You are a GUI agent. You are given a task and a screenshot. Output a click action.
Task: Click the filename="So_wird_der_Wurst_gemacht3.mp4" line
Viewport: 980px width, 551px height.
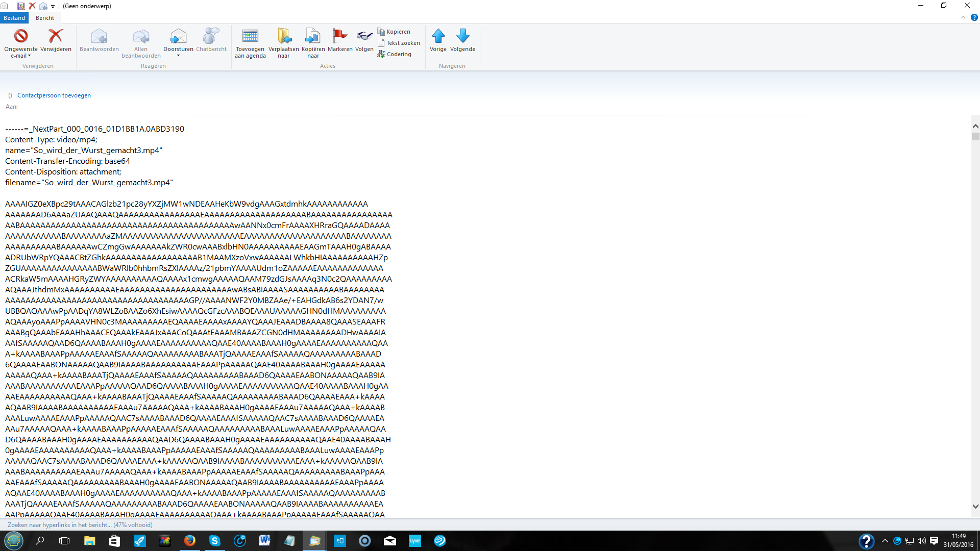click(x=89, y=182)
